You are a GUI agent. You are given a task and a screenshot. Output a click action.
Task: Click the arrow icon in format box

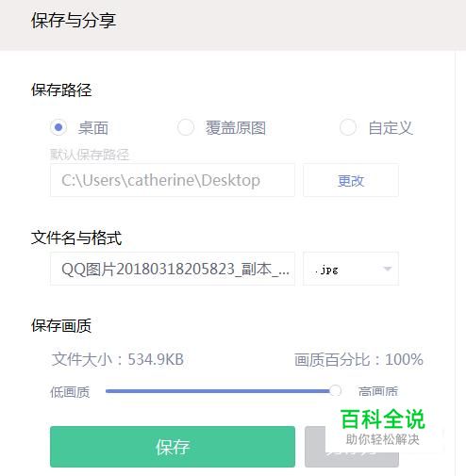tap(388, 269)
